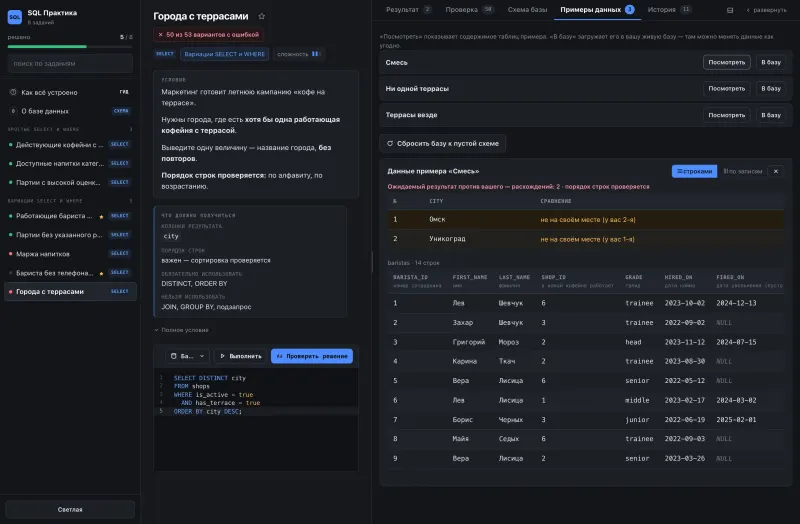Switch comparison view to строками

[694, 171]
